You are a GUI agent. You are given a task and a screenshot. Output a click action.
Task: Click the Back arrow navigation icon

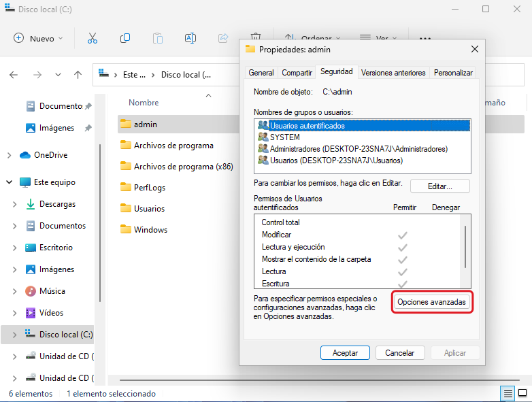pos(14,75)
